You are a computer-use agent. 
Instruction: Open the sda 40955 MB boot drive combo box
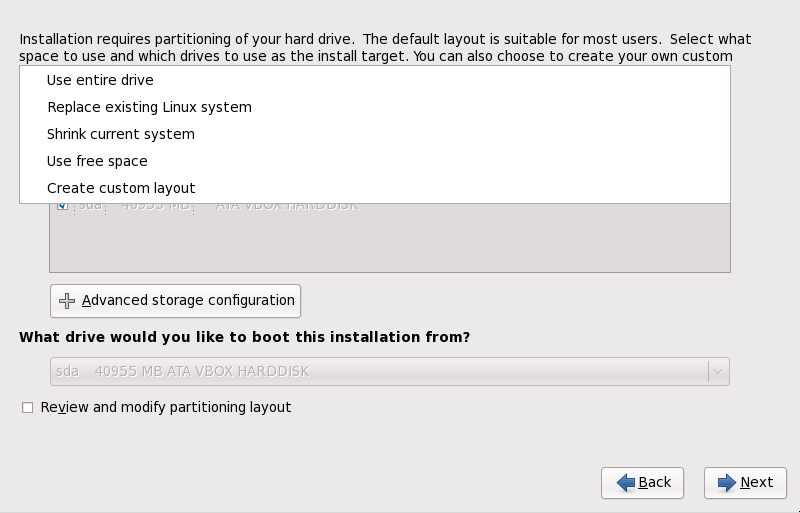click(x=390, y=372)
